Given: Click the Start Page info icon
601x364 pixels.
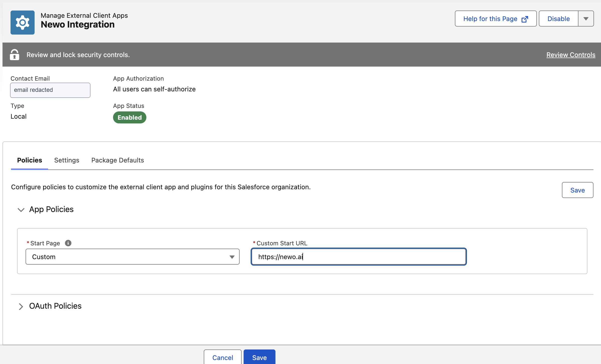Looking at the screenshot, I should point(68,243).
